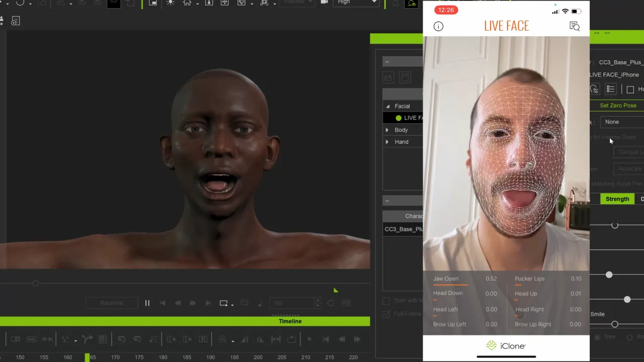644x362 pixels.
Task: Click the curved arrow motion icon in timeline toolbar
Action: (87, 339)
